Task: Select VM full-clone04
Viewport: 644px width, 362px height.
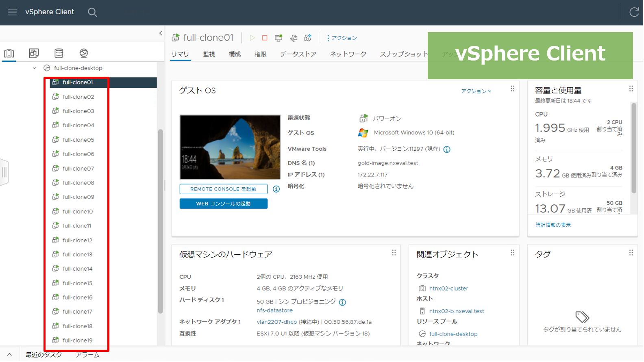Action: point(78,126)
